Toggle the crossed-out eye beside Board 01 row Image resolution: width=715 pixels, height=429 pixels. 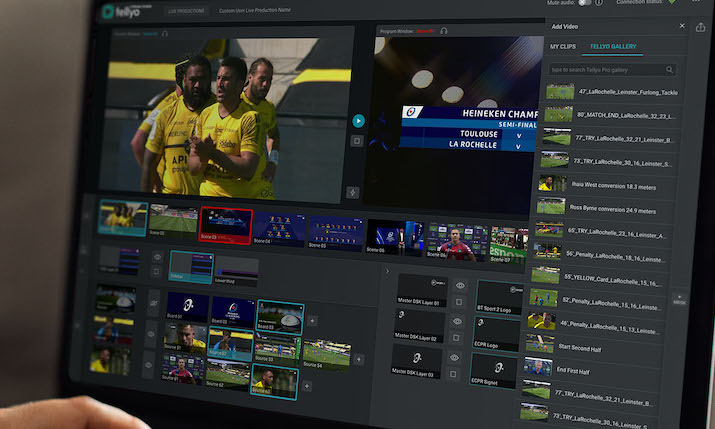coord(154,303)
